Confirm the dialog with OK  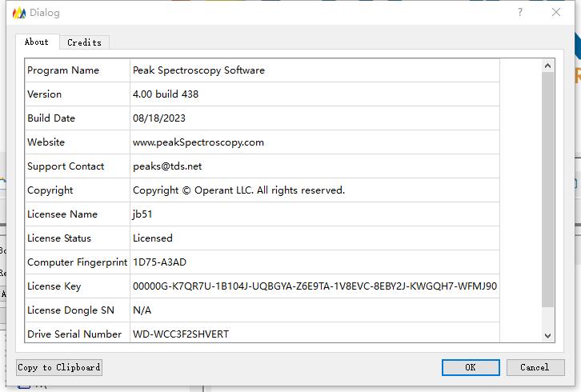pos(471,367)
